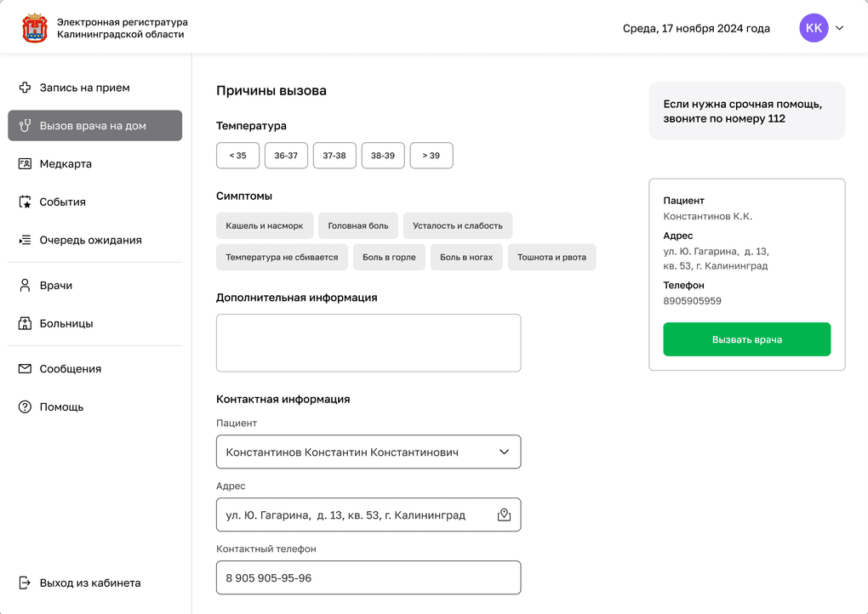Toggle the 'Боль в горле' symptom chip

(389, 257)
